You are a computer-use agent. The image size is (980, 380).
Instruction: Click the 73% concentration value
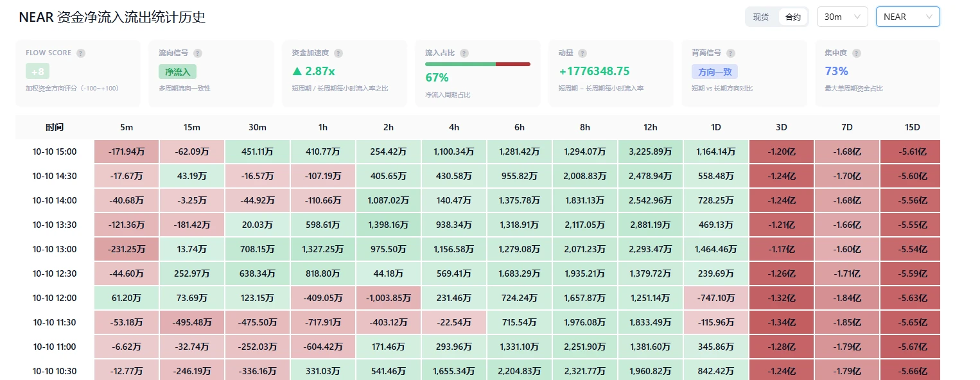836,71
